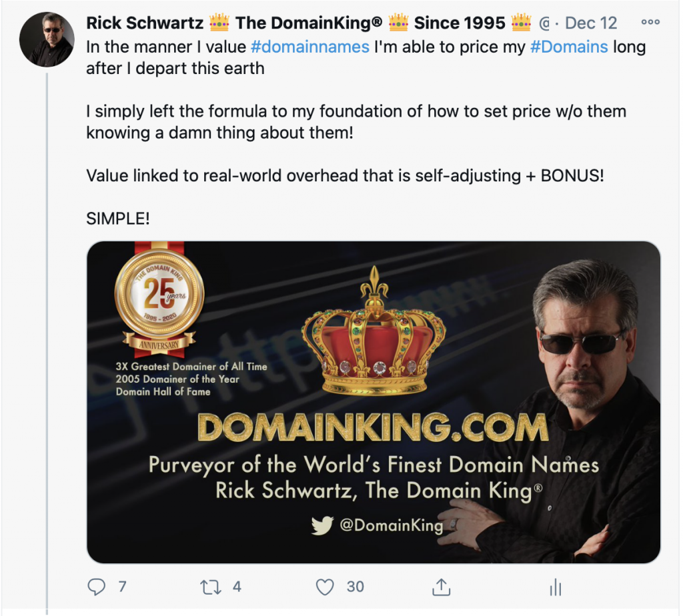This screenshot has width=683, height=616.
Task: Retweet this post via the retweet icon
Action: point(210,587)
